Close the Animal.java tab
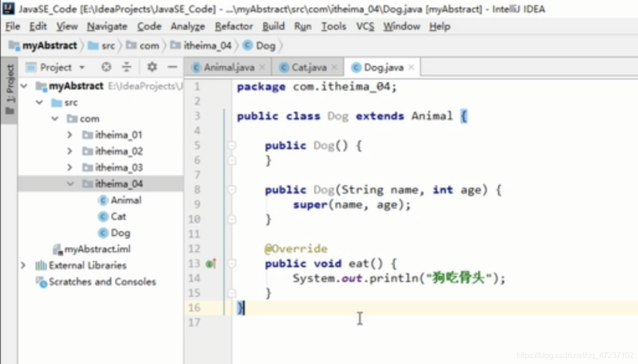Viewport: 638px width, 364px height. click(262, 68)
